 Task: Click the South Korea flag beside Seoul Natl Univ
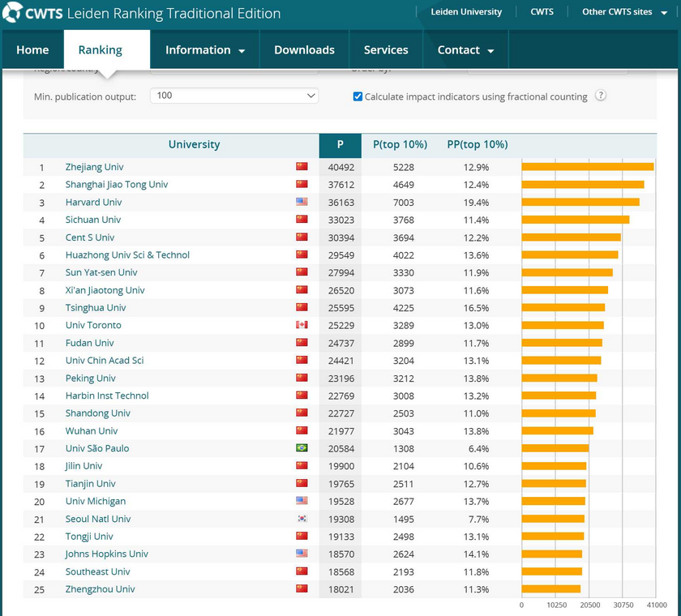coord(302,519)
